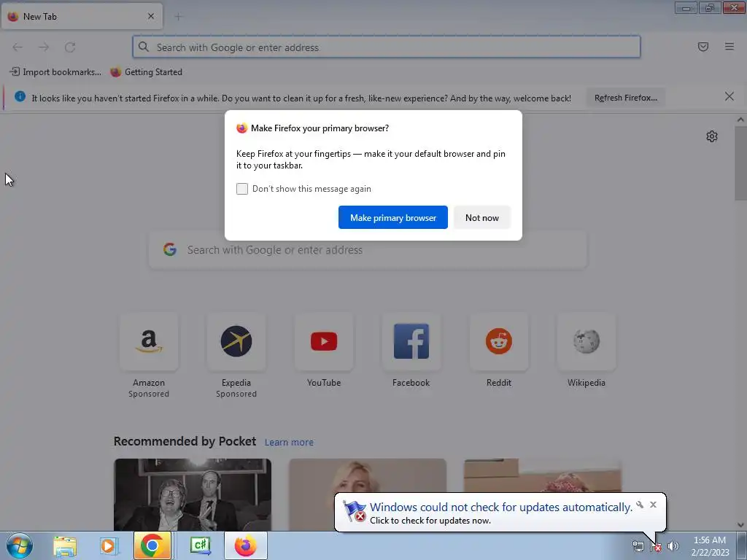Open the Getting Started bookmark
This screenshot has width=747, height=560.
pos(146,72)
